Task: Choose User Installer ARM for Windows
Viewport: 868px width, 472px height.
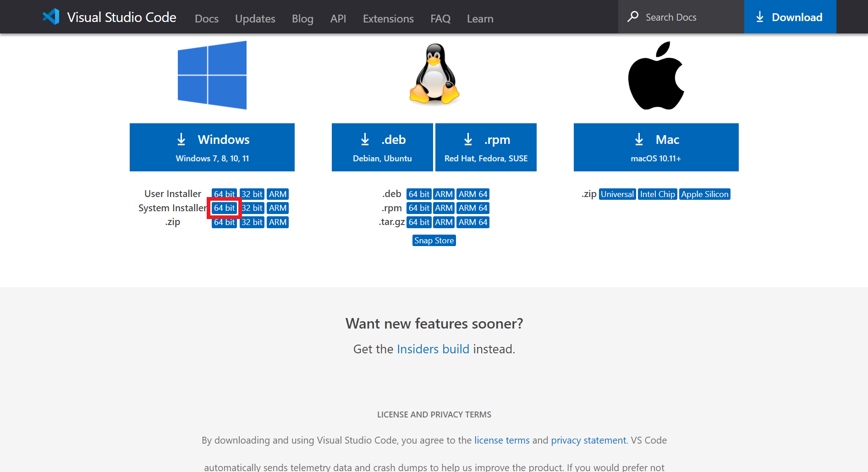Action: pos(278,194)
